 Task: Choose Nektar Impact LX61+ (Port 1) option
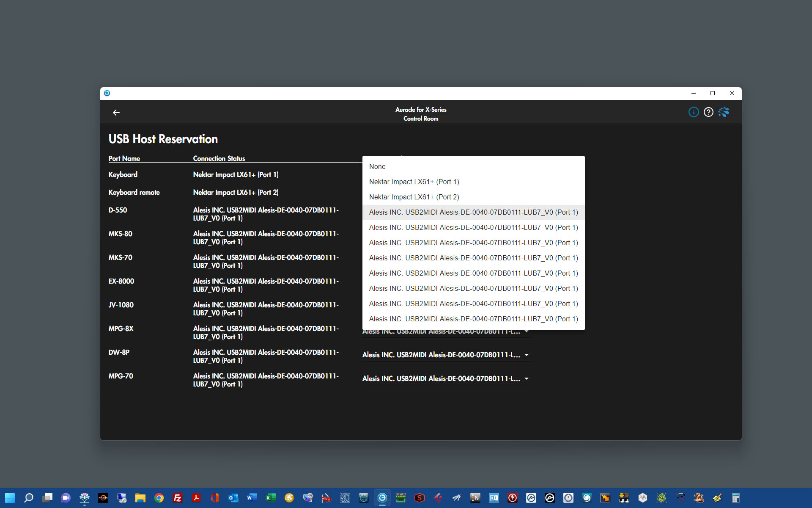coord(414,182)
